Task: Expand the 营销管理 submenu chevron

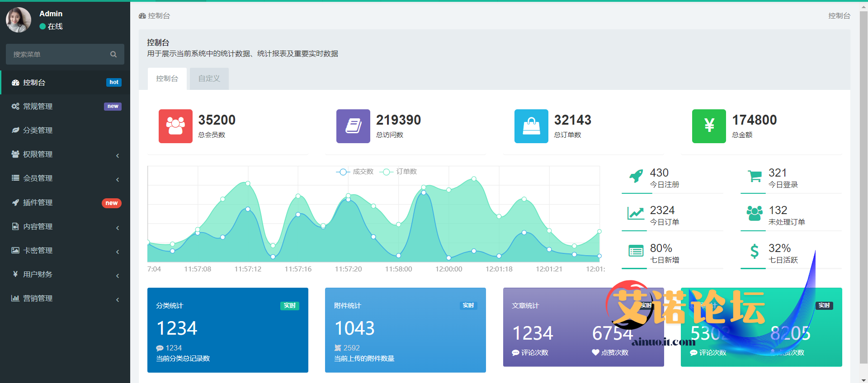Action: click(118, 299)
